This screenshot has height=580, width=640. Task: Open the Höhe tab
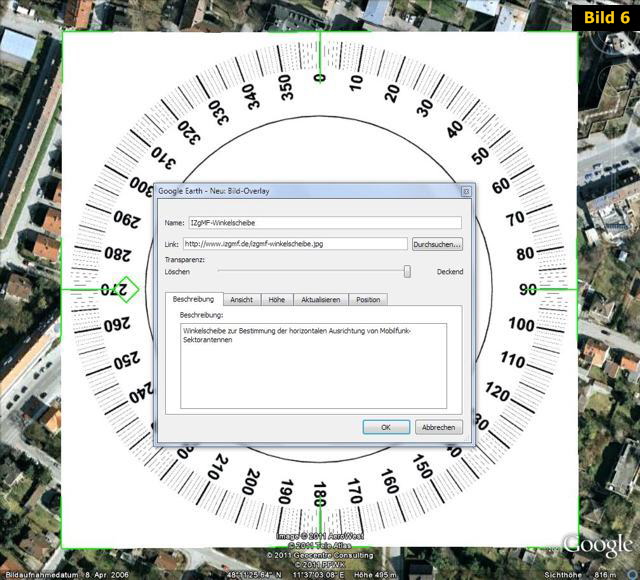277,299
